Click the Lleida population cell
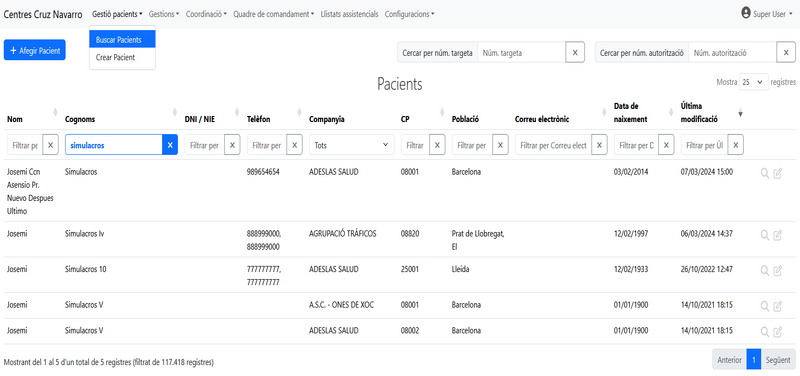Image resolution: width=800 pixels, height=376 pixels. coord(460,269)
